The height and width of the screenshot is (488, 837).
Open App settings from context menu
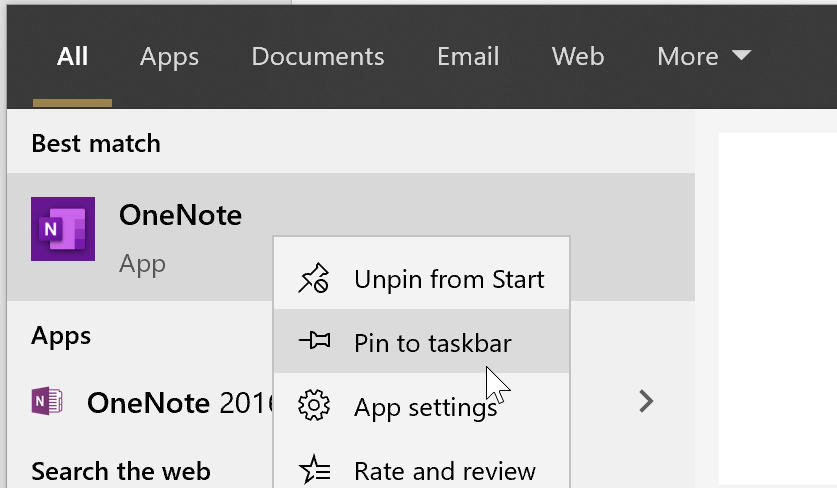(x=422, y=406)
